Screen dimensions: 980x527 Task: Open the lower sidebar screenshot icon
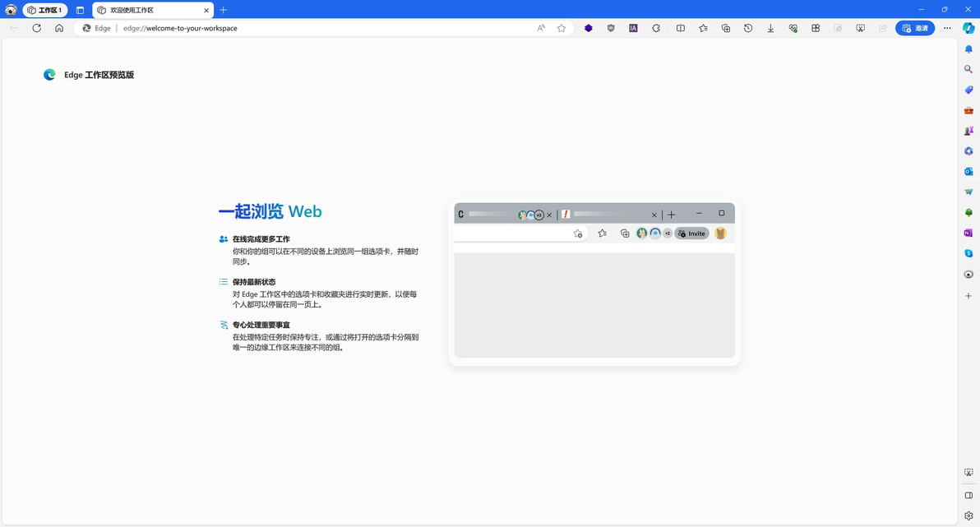click(x=968, y=473)
